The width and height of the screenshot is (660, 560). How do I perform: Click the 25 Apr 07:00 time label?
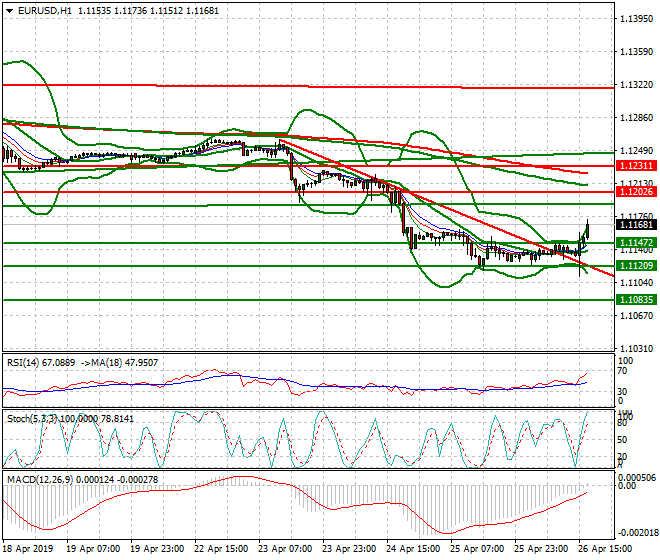point(477,549)
